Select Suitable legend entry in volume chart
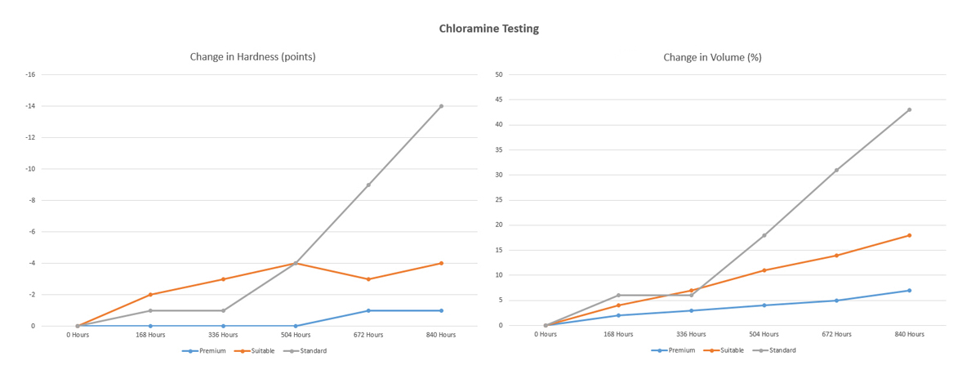 click(727, 350)
